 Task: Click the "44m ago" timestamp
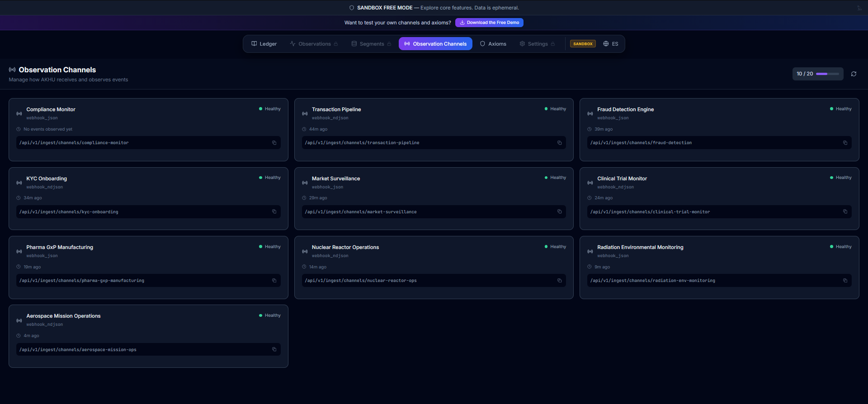pyautogui.click(x=318, y=129)
